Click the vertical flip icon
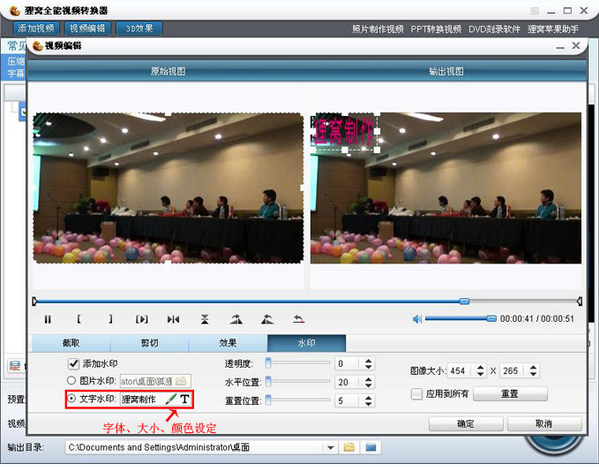Image resolution: width=599 pixels, height=467 pixels. pos(205,319)
